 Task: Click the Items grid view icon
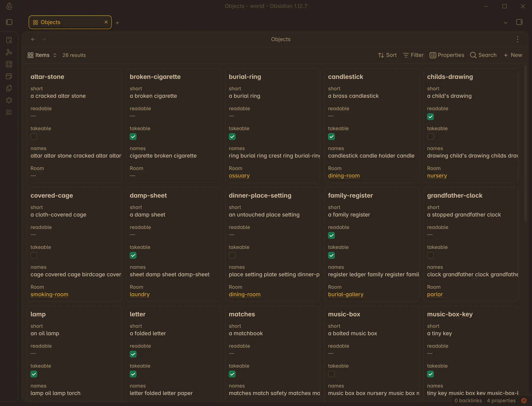pyautogui.click(x=31, y=55)
